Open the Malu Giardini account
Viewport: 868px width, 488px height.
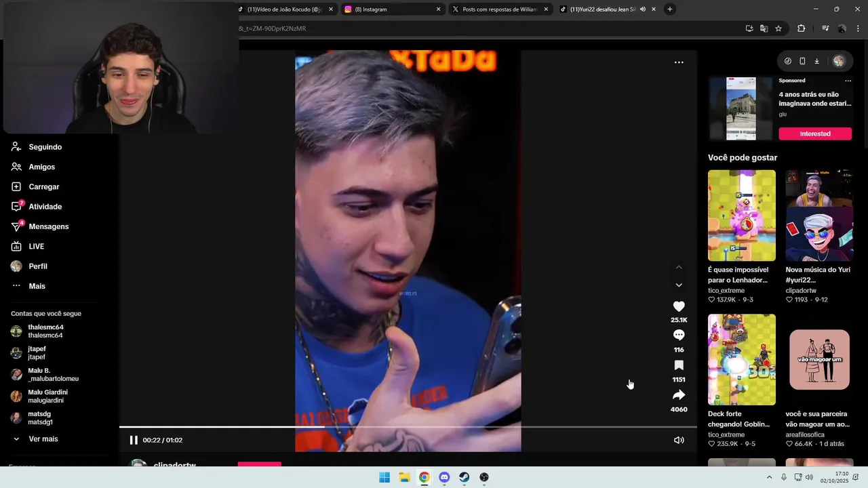click(47, 396)
